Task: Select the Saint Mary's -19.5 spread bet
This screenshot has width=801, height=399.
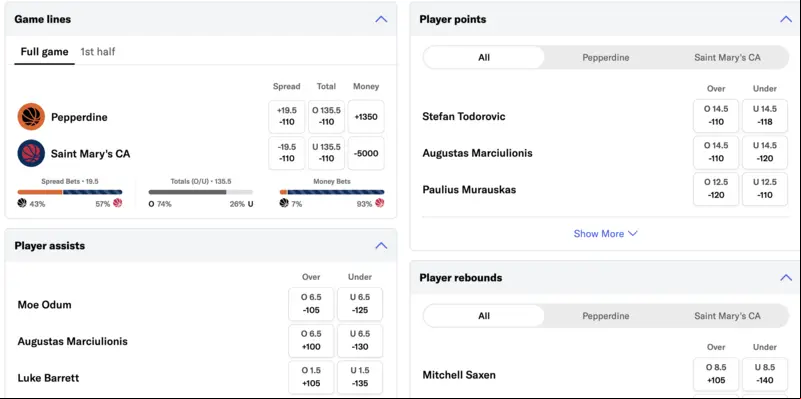Action: click(287, 153)
